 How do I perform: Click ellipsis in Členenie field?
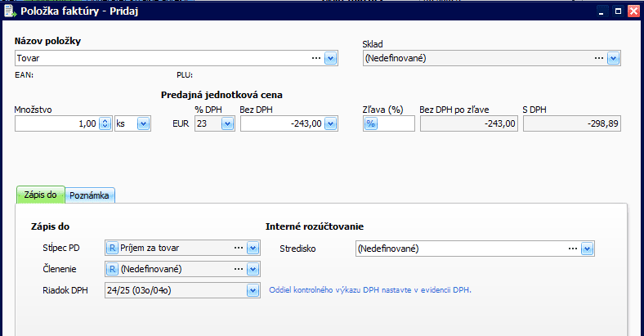pos(239,268)
